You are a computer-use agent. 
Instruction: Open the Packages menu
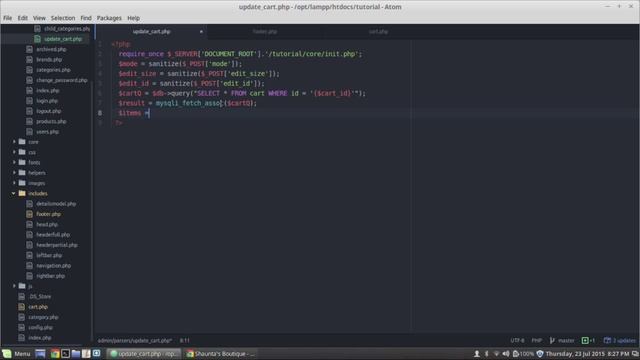pyautogui.click(x=109, y=18)
